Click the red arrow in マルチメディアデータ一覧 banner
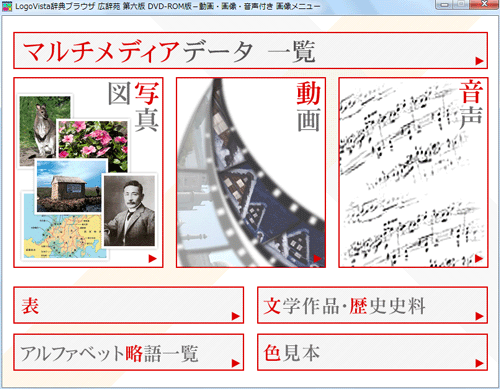 click(x=479, y=61)
